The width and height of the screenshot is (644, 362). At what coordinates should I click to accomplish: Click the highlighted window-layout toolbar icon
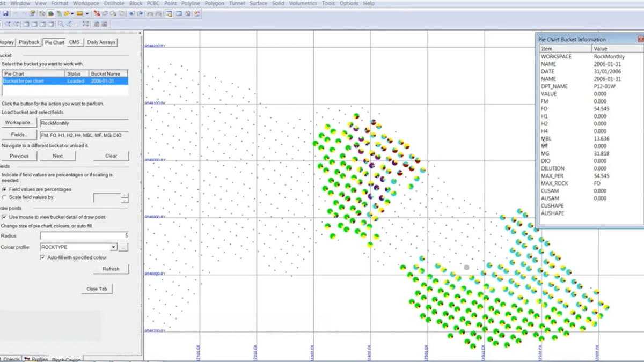tap(169, 13)
